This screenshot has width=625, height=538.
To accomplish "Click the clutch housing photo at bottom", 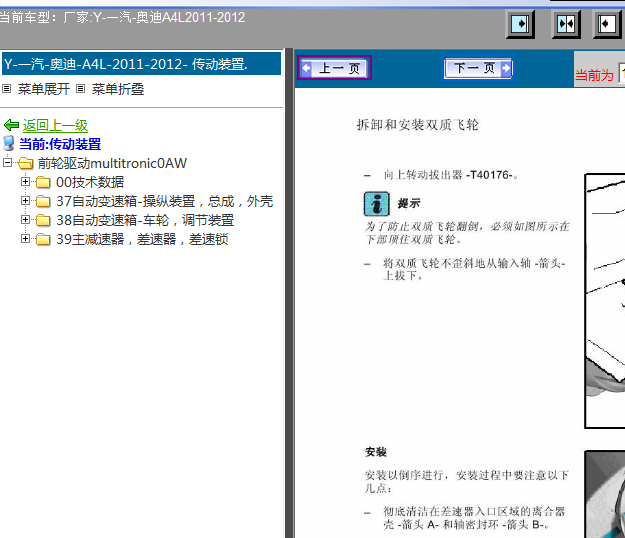I will point(605,494).
